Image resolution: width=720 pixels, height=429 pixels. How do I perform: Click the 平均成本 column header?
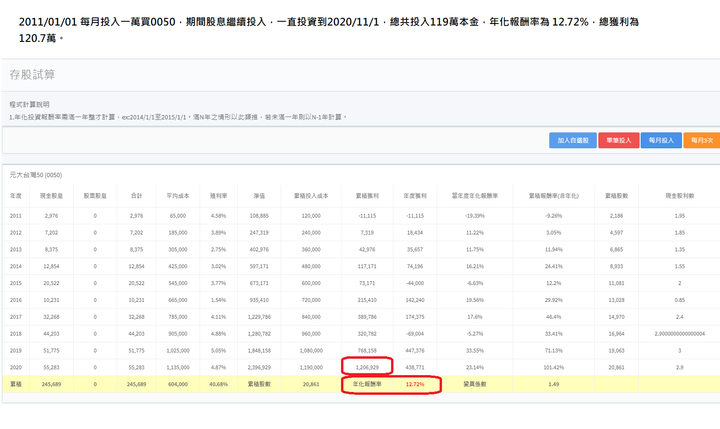[178, 196]
